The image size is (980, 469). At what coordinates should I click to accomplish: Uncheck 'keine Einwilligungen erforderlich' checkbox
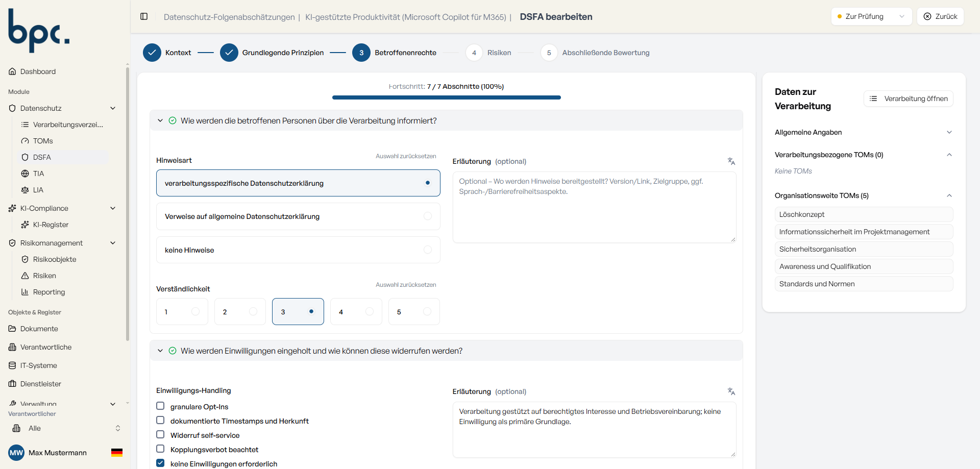tap(160, 463)
